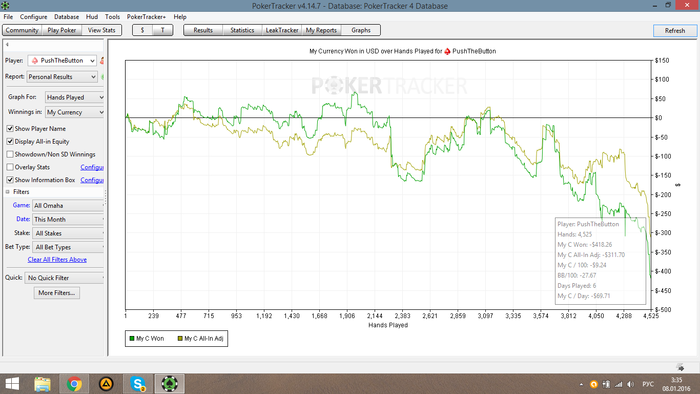Image resolution: width=700 pixels, height=394 pixels.
Task: Open Date filter dropdown This Month
Action: [x=68, y=220]
